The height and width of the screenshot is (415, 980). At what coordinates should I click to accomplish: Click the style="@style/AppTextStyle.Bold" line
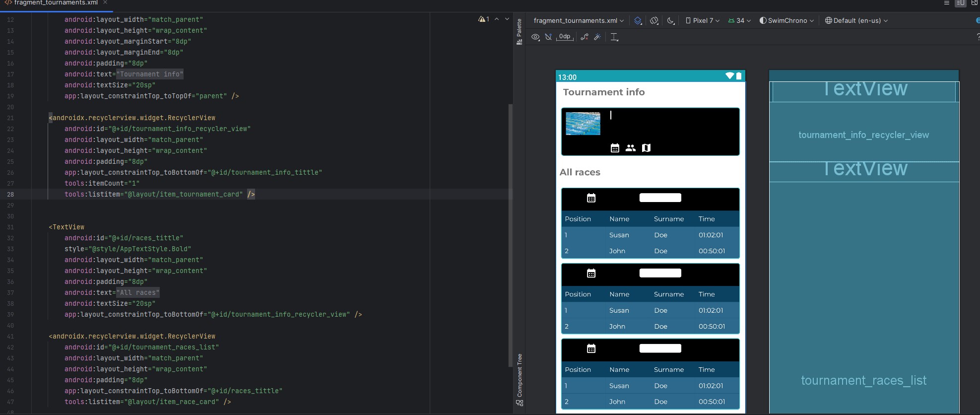[x=128, y=249]
